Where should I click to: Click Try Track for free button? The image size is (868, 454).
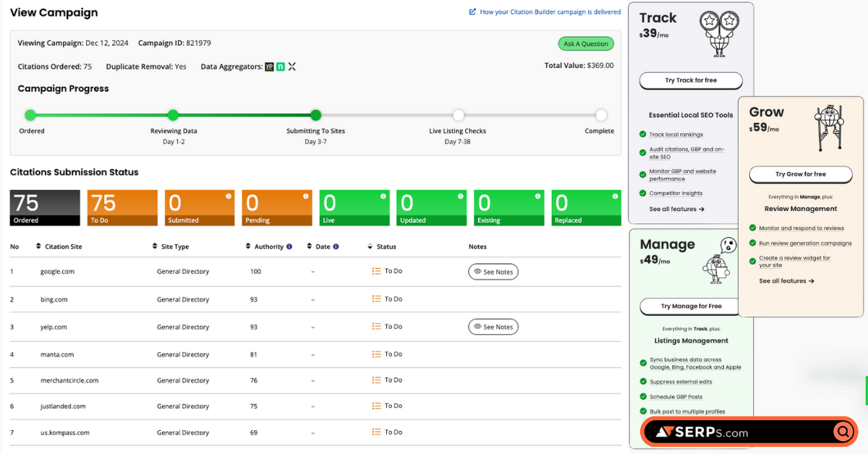tap(691, 80)
